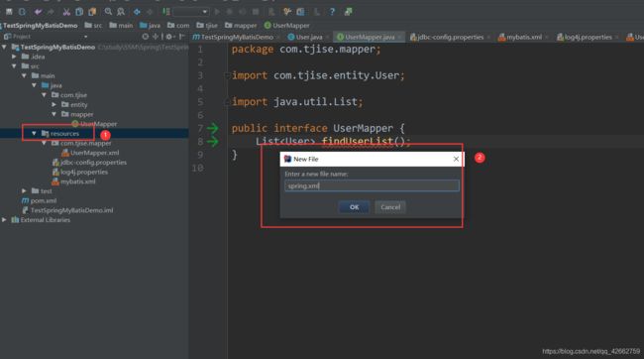Expand the entity package node

[54, 104]
